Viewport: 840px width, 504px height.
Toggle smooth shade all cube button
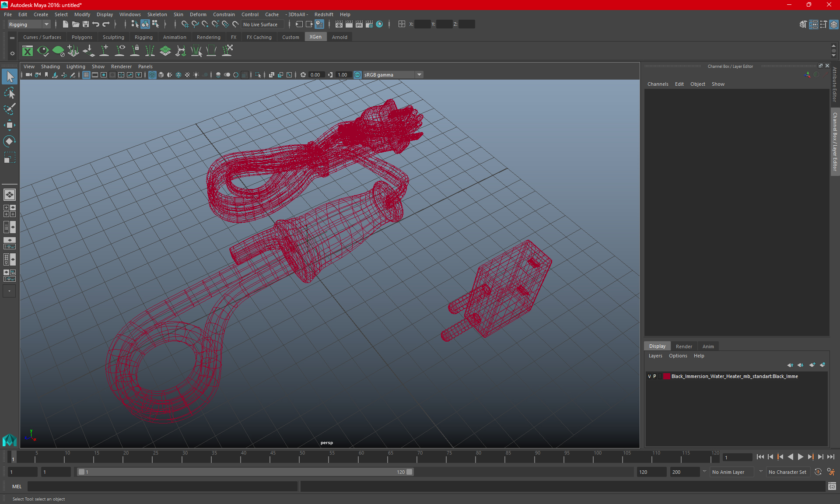[161, 75]
